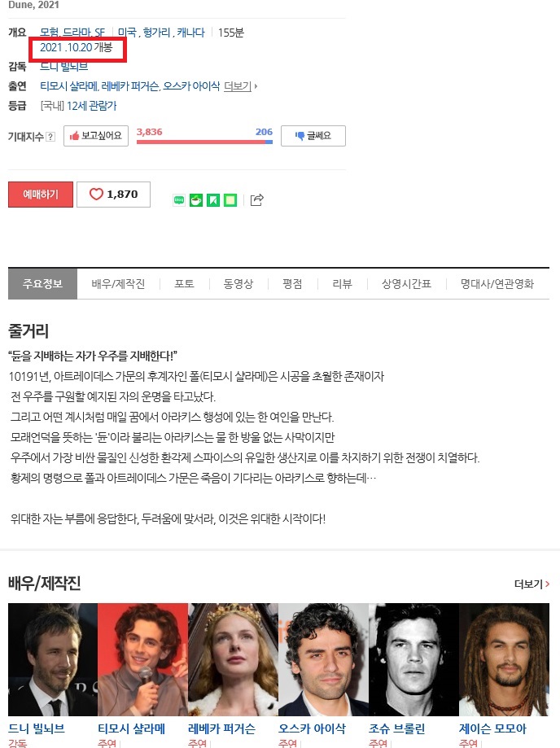560x748 pixels.
Task: Share to Naver blog icon
Action: tap(179, 200)
